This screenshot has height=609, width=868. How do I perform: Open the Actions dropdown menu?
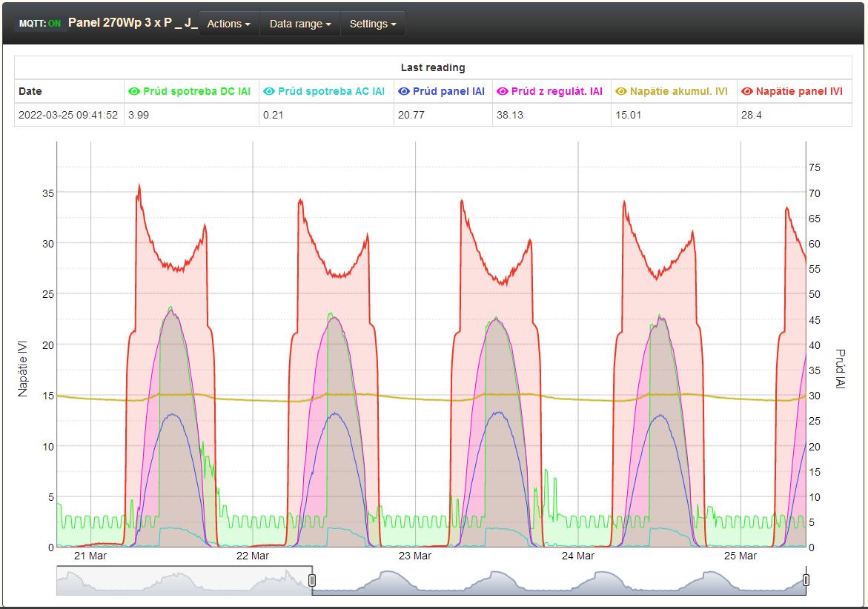pos(228,24)
